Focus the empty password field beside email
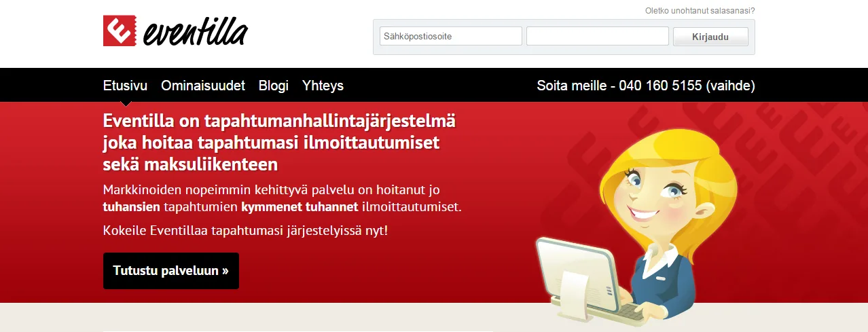 click(x=598, y=36)
